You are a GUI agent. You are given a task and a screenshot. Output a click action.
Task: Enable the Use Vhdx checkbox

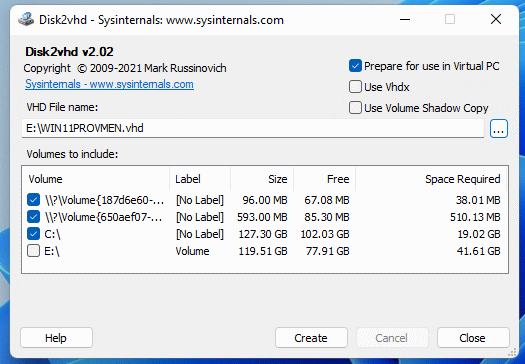pyautogui.click(x=355, y=87)
